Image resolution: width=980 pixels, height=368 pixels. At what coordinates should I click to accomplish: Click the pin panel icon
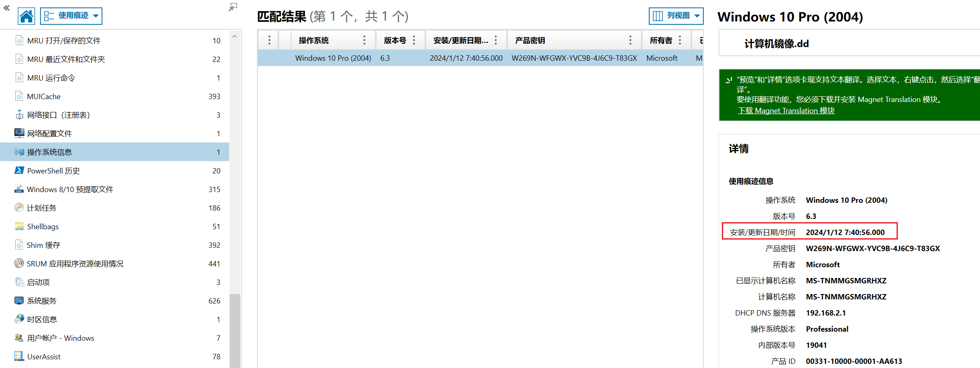coord(233,7)
